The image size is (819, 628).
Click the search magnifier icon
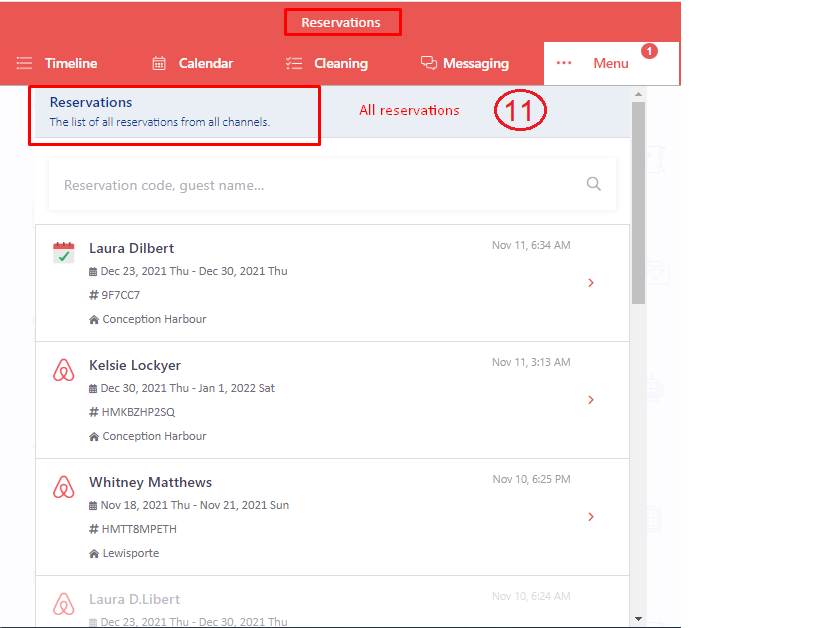pyautogui.click(x=593, y=184)
